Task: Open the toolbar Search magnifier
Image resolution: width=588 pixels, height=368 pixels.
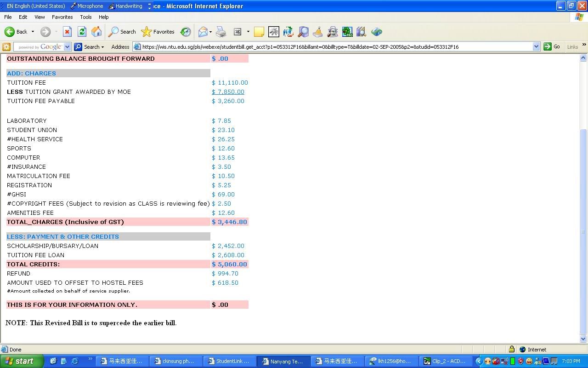Action: (x=122, y=32)
